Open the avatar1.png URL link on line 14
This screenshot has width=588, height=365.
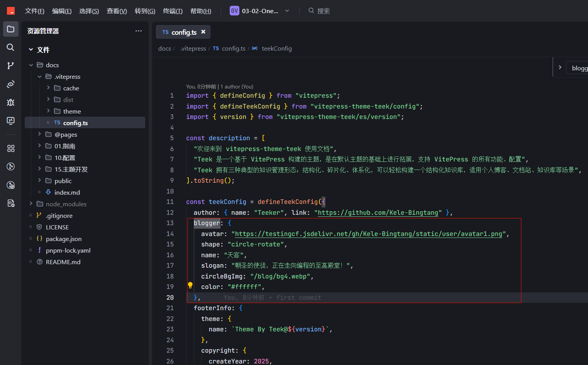(x=369, y=234)
